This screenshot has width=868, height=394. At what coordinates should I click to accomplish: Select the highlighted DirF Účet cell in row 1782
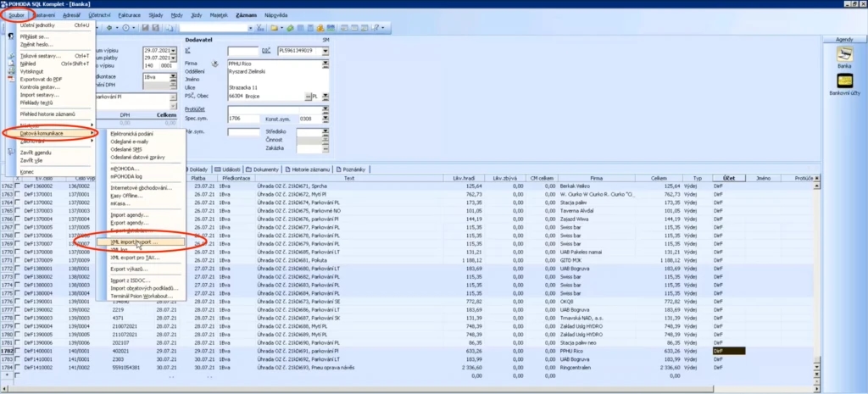(729, 351)
